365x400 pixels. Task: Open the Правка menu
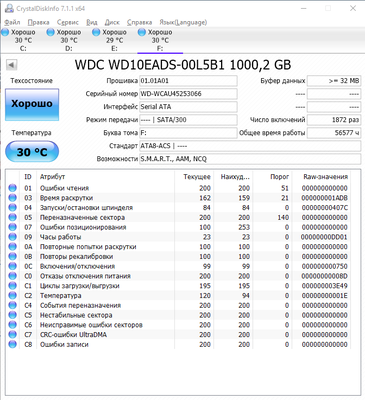38,22
